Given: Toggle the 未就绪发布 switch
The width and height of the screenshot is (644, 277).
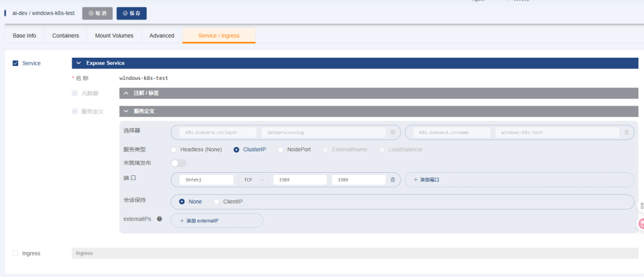Looking at the screenshot, I should tap(179, 163).
